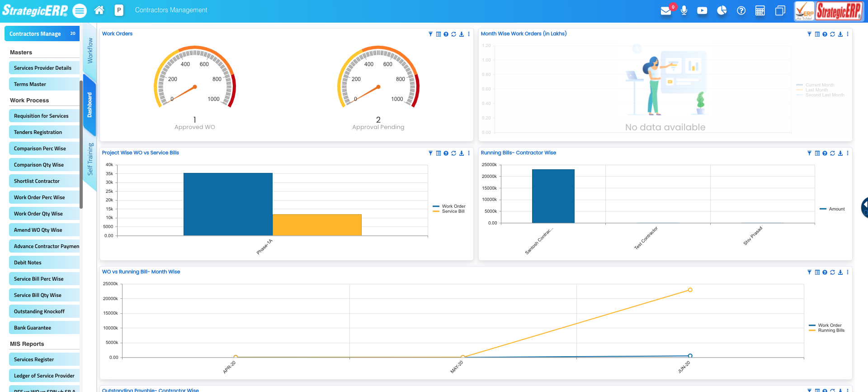Download Running Bills Contractor Wise chart
The height and width of the screenshot is (392, 868).
coord(840,153)
